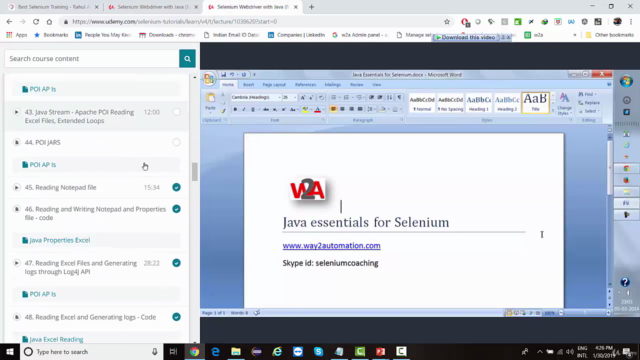Click the Replace button in Editing group
Screen dimensions: 640x360
coord(589,103)
